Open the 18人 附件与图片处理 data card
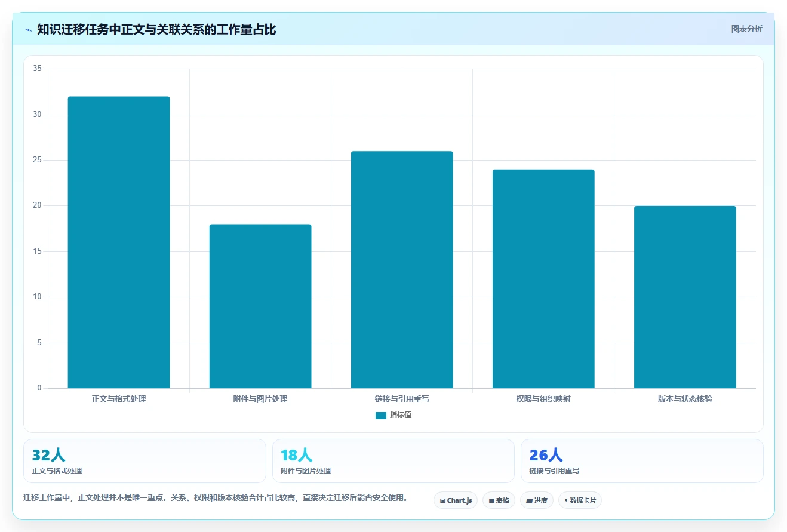This screenshot has width=787, height=532. (393, 461)
